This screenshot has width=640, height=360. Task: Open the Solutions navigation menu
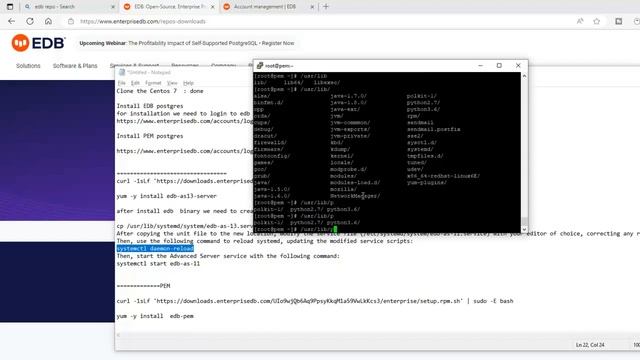(x=28, y=66)
